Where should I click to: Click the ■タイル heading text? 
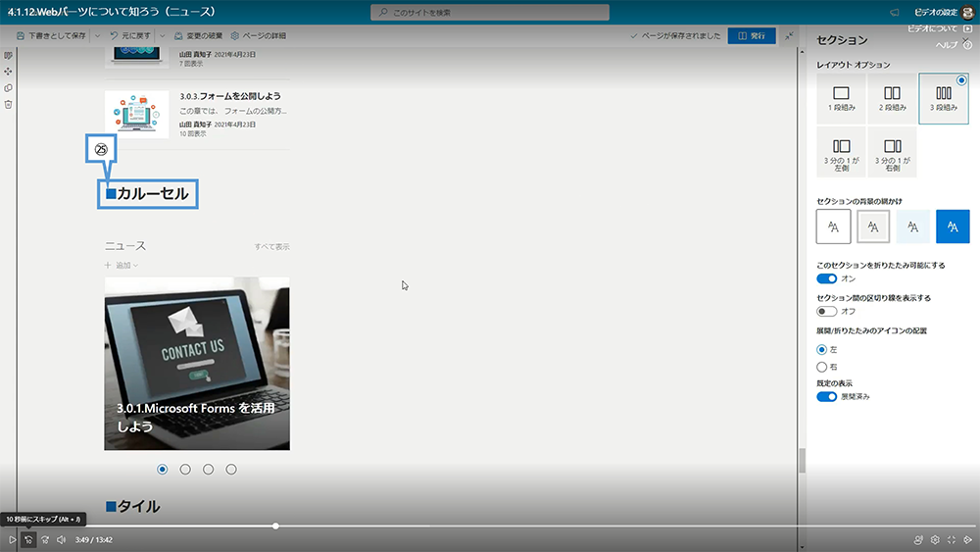[x=132, y=506]
